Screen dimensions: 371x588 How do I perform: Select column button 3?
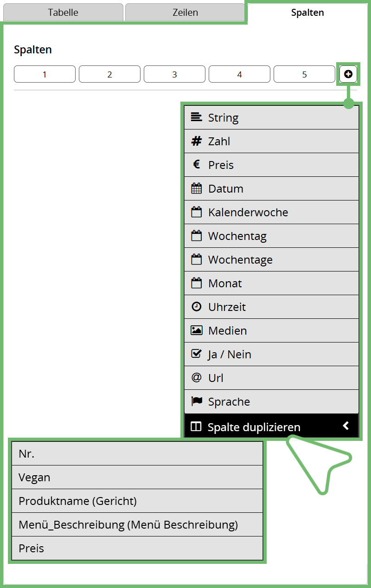click(174, 74)
